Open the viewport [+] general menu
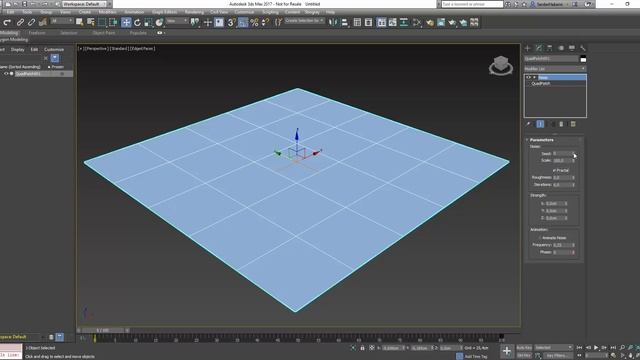The height and width of the screenshot is (360, 640). tap(80, 49)
